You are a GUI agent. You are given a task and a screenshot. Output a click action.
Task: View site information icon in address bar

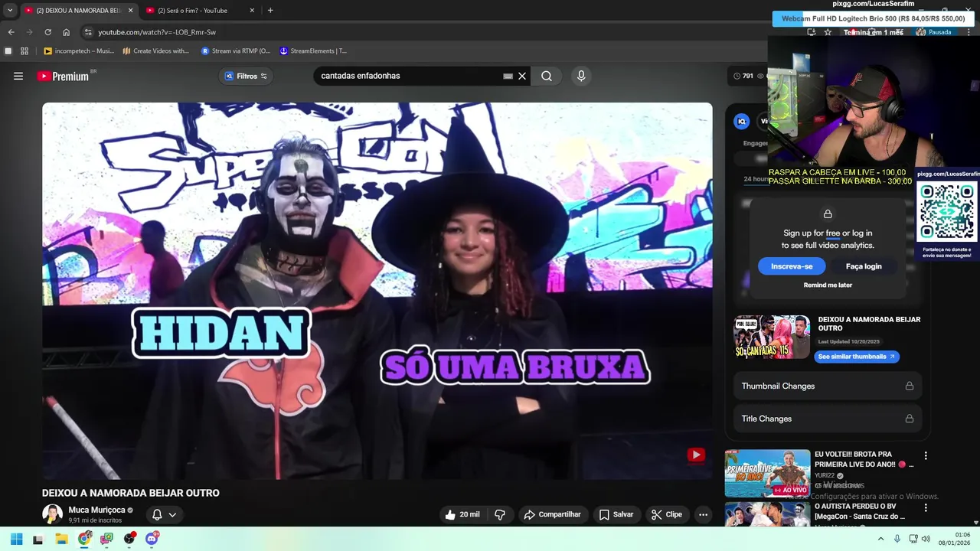[x=88, y=32]
